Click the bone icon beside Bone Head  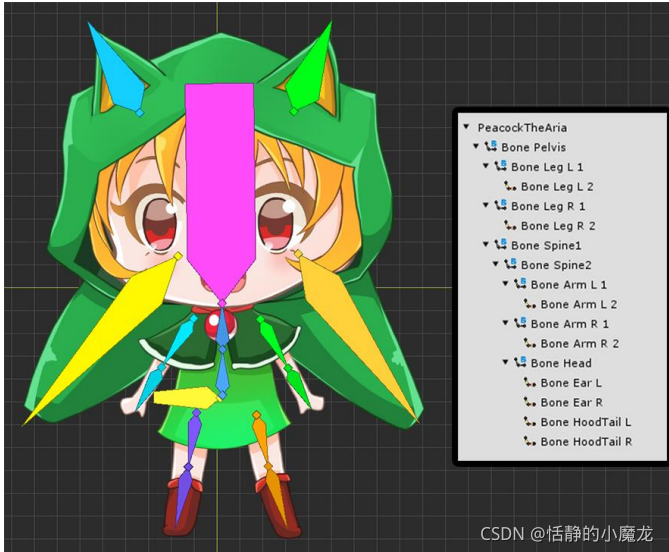pyautogui.click(x=520, y=362)
